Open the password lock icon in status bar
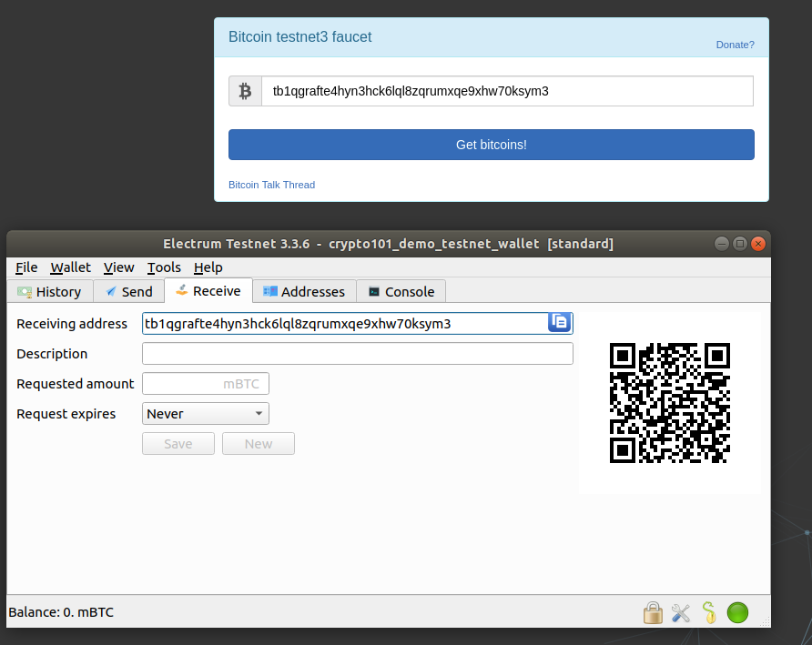This screenshot has height=645, width=812. pos(653,612)
